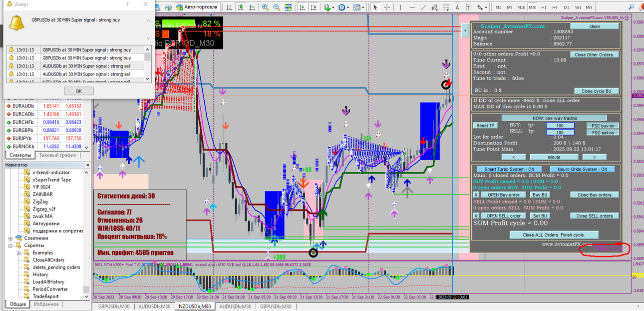Image resolution: width=644 pixels, height=311 pixels.
Task: Collapse the Scalper panel with the < arrow
Action: (x=465, y=31)
